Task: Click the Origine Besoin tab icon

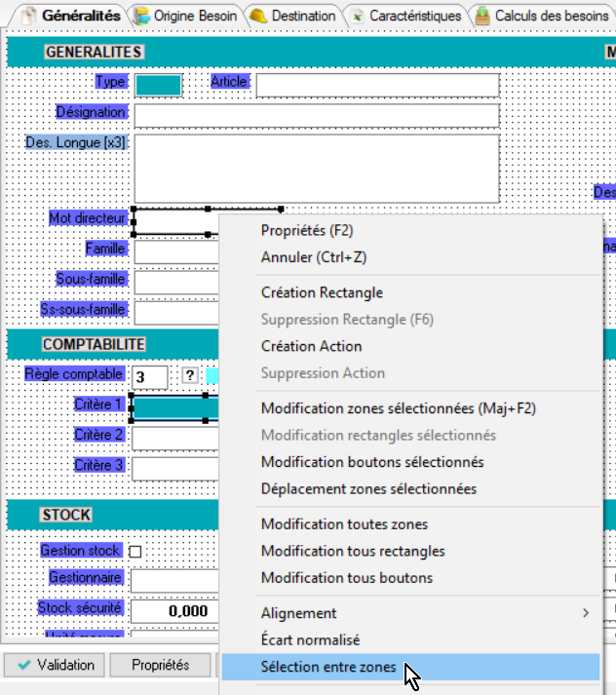Action: click(142, 16)
